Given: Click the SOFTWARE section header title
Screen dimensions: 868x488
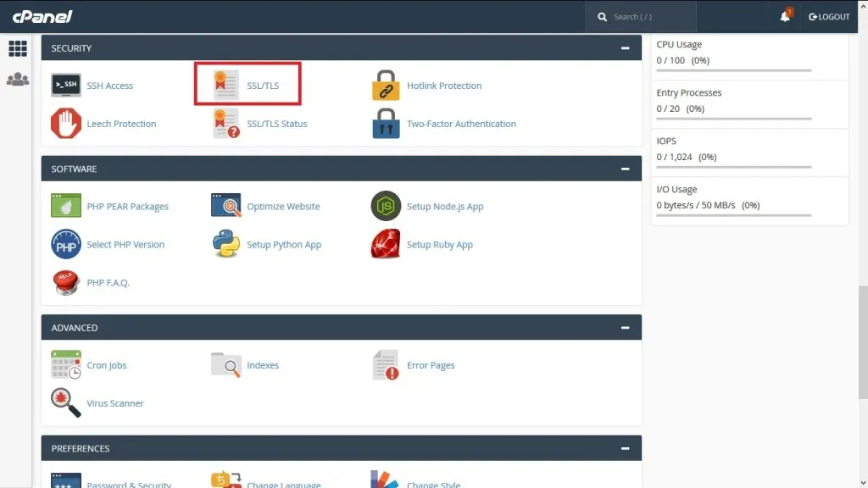Looking at the screenshot, I should [74, 169].
